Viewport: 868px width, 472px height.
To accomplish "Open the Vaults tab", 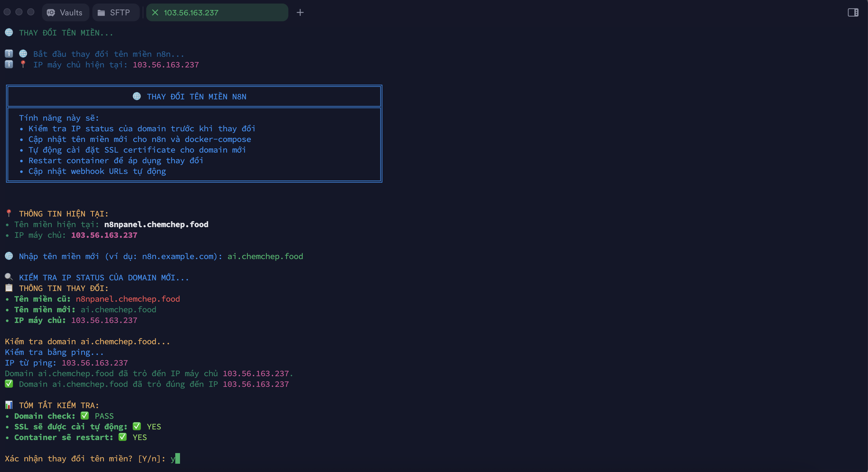I will (65, 12).
